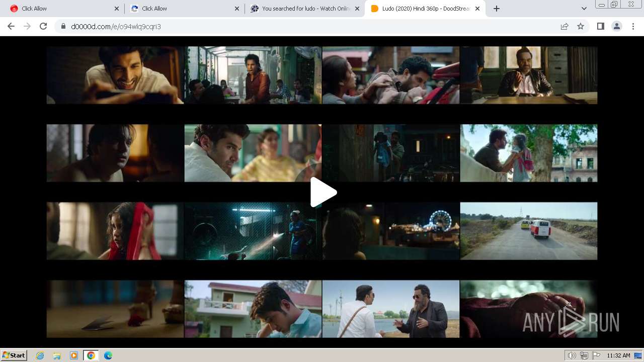Click thumbnail of two men by the lake

click(391, 309)
